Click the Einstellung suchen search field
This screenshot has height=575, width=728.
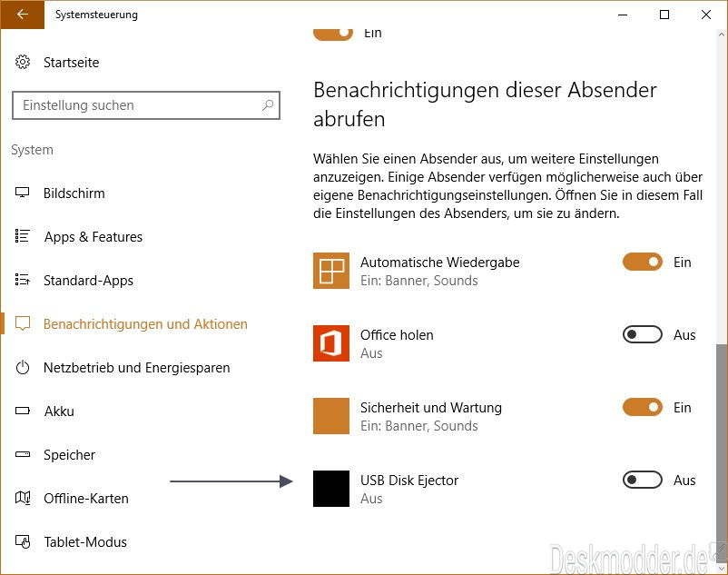pos(146,105)
